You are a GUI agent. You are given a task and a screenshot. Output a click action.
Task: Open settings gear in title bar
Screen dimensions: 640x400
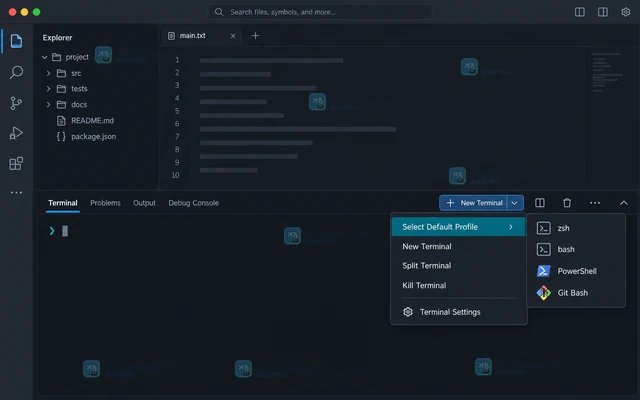point(626,12)
